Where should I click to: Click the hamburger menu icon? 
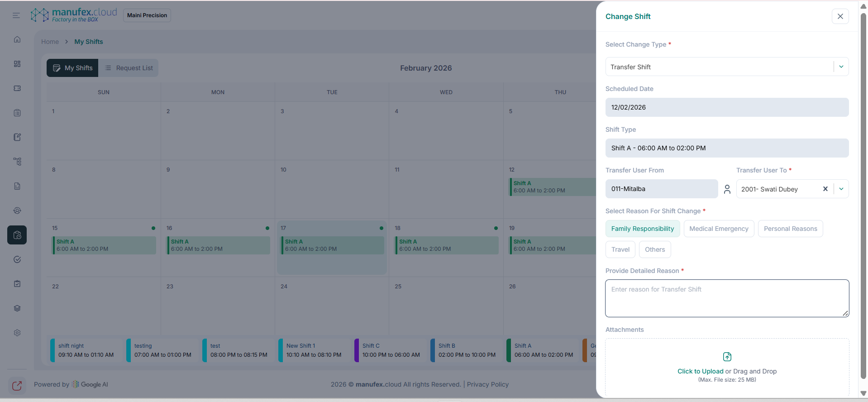16,15
